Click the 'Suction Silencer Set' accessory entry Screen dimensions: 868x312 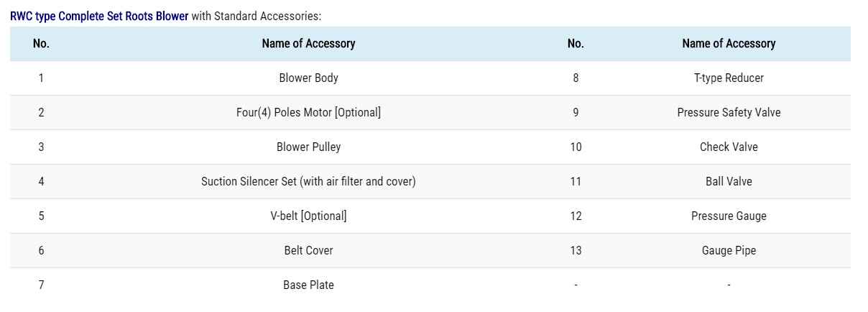tap(308, 181)
